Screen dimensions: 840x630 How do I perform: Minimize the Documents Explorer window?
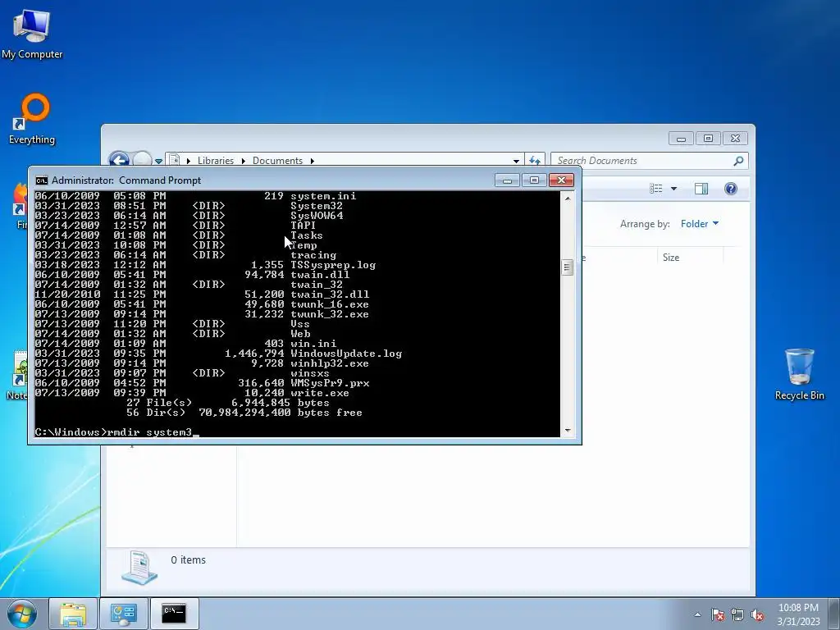tap(681, 139)
